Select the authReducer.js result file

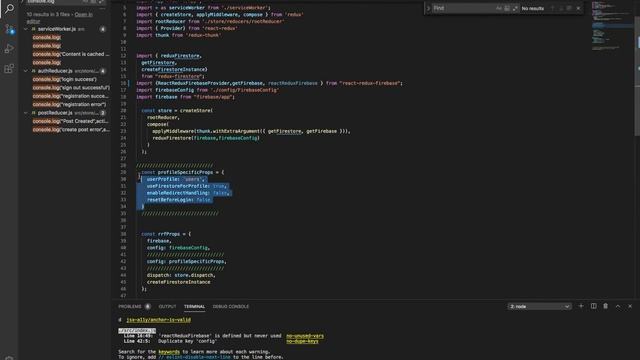coord(55,71)
